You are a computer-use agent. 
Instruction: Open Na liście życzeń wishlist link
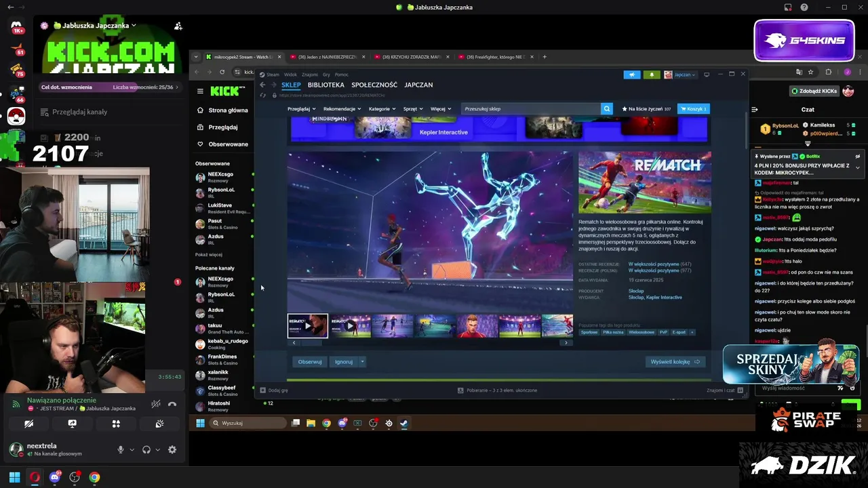[646, 108]
